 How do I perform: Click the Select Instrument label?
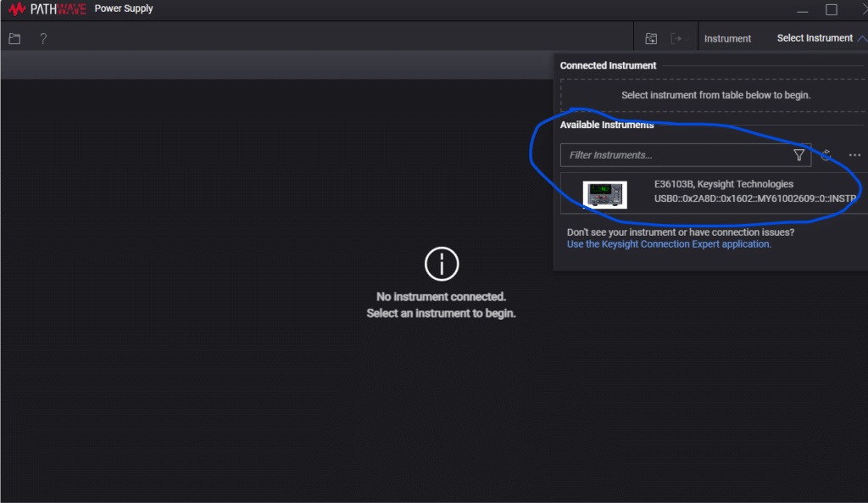pos(815,37)
